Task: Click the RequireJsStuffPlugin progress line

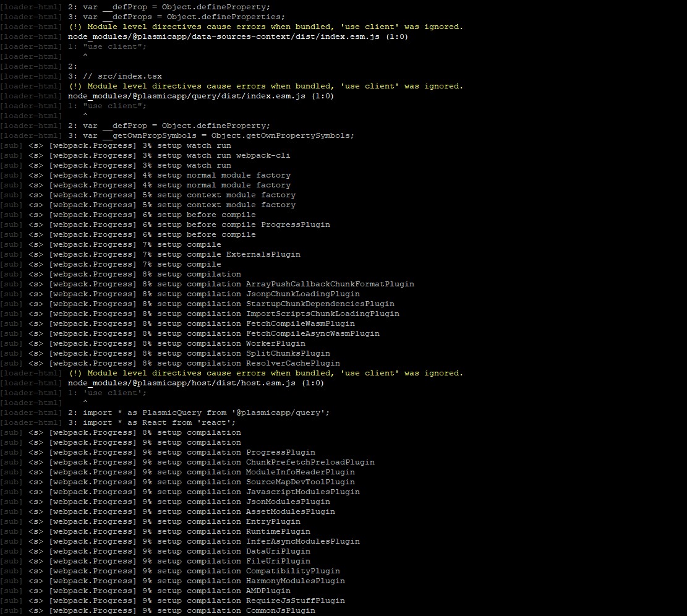Action: click(x=295, y=601)
